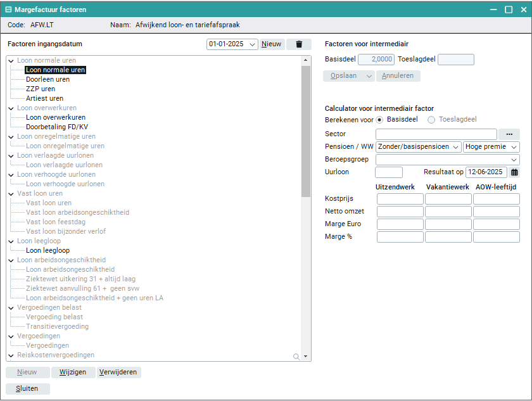
Task: Collapse the Loon overwerkuren tree group
Action: (x=11, y=108)
